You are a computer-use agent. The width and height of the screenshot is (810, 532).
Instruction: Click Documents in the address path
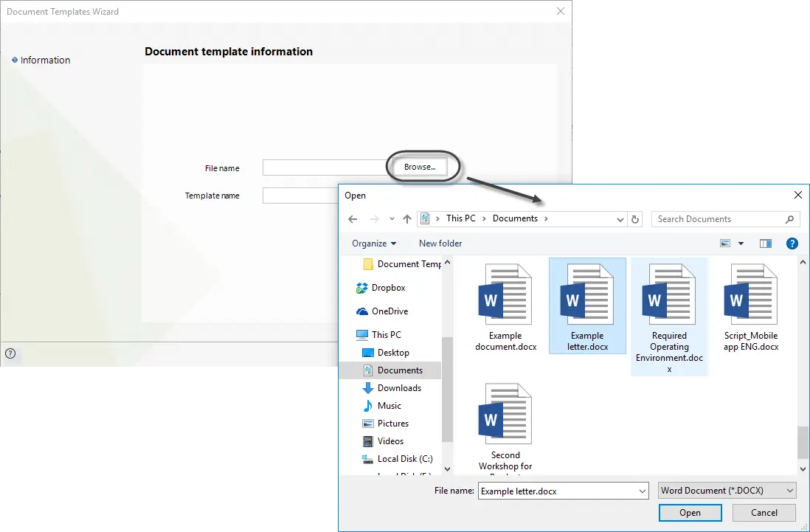515,218
